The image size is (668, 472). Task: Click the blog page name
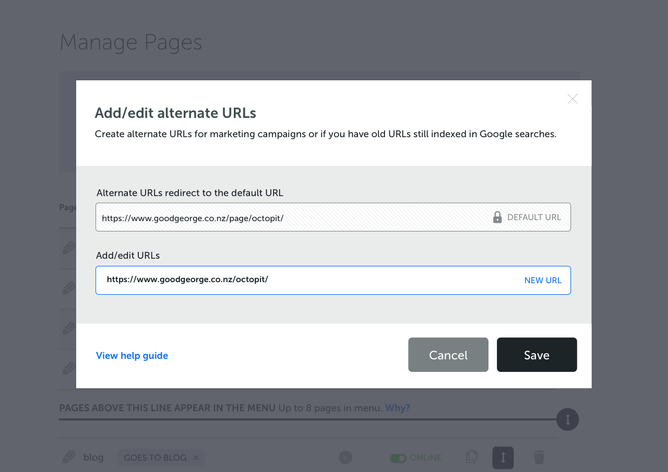(93, 457)
